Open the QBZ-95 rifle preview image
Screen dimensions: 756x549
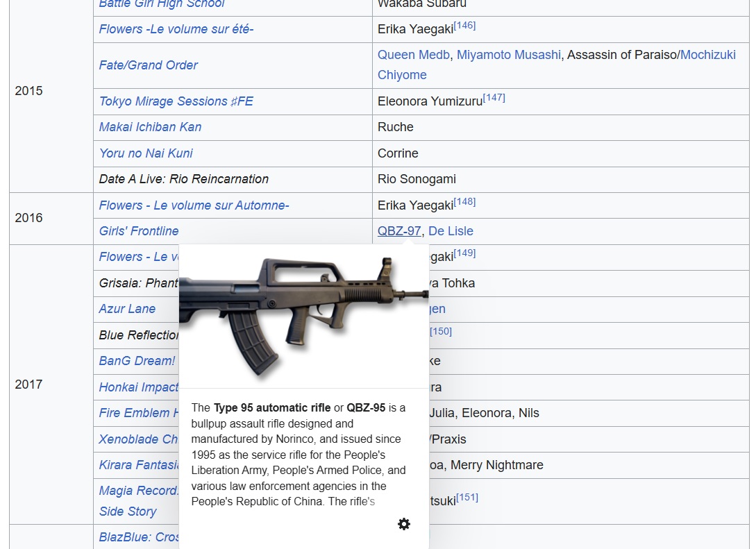pos(304,316)
